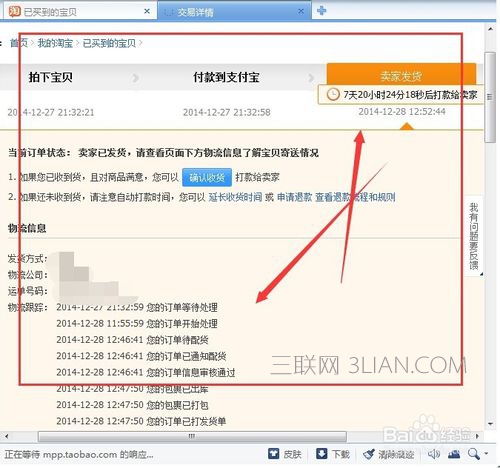The width and height of the screenshot is (500, 468).
Task: Click horizontal scrollbar right arrow
Action: 477,436
